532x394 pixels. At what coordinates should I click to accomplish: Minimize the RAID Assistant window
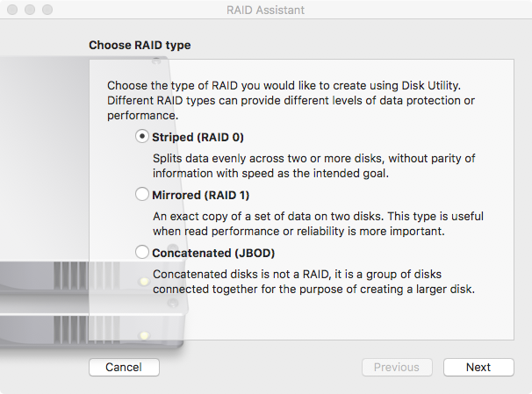(x=31, y=11)
